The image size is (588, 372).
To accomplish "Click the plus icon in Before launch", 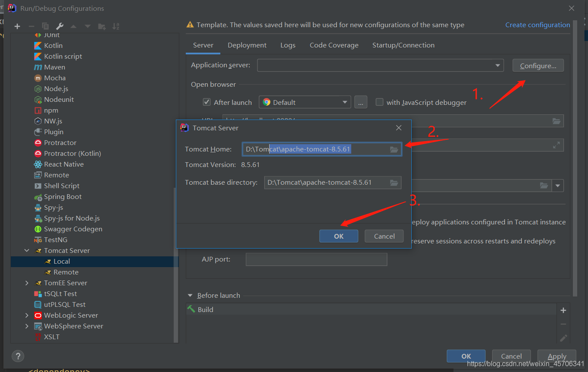I will click(563, 310).
